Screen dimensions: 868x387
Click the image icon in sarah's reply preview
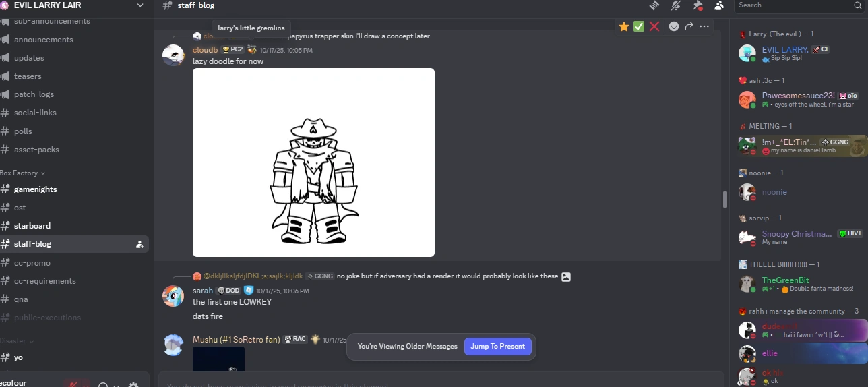pyautogui.click(x=566, y=276)
